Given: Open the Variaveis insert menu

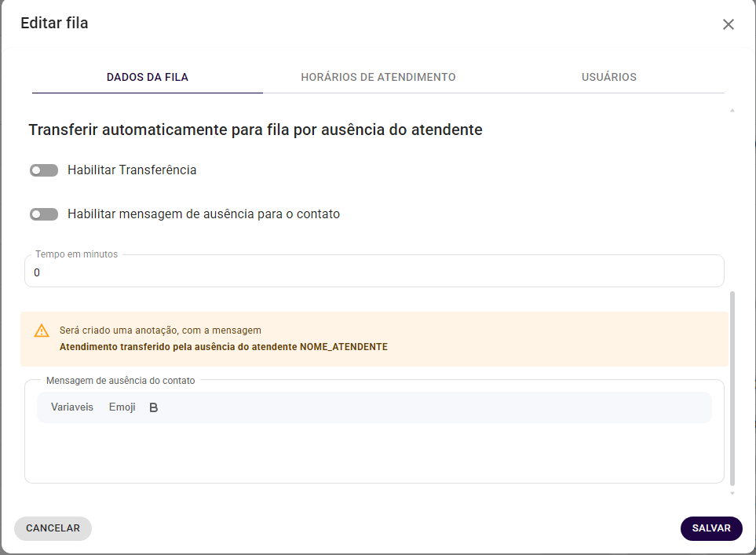Looking at the screenshot, I should 72,407.
